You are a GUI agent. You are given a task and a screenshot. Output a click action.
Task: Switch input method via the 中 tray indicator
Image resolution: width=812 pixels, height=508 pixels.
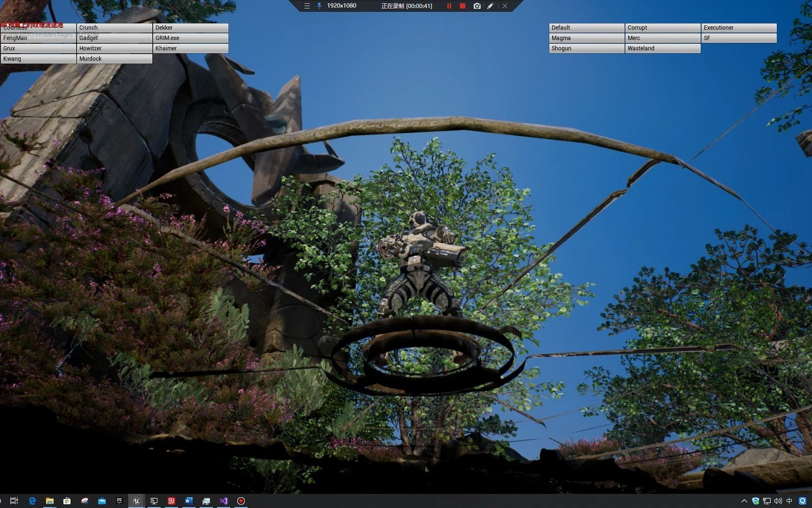tap(789, 501)
